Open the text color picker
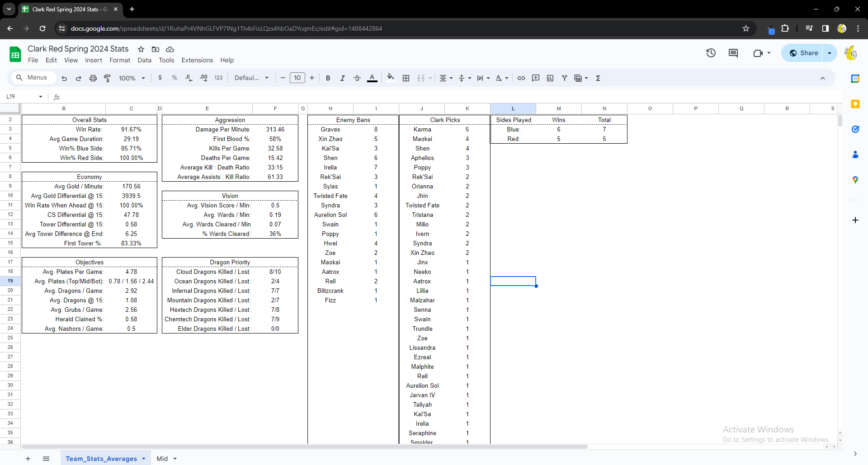The height and width of the screenshot is (465, 868). coord(372,78)
